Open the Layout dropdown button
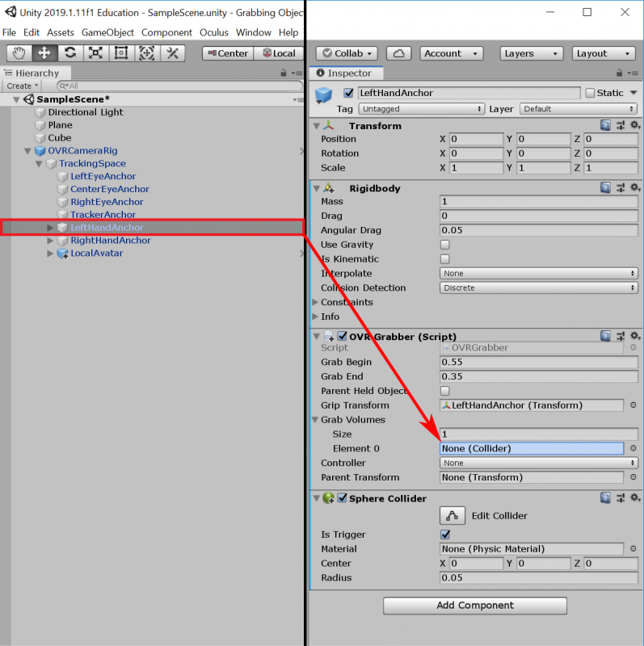The height and width of the screenshot is (646, 644). 603,53
